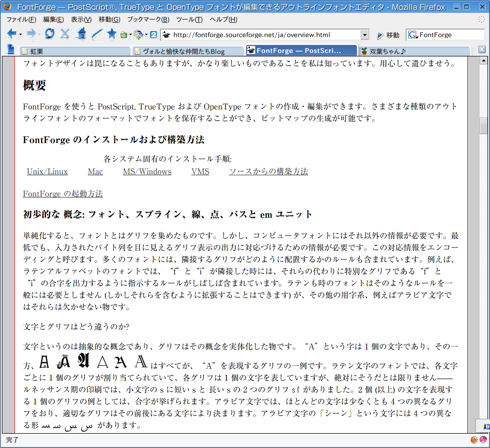Close the current tab with the tab-bar X
490x448 pixels.
482,50
